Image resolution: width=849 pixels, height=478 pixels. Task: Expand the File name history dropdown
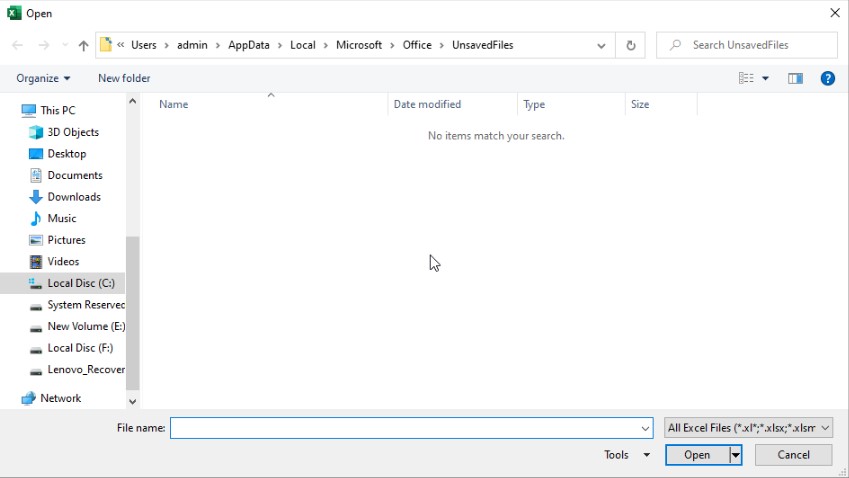pos(645,428)
